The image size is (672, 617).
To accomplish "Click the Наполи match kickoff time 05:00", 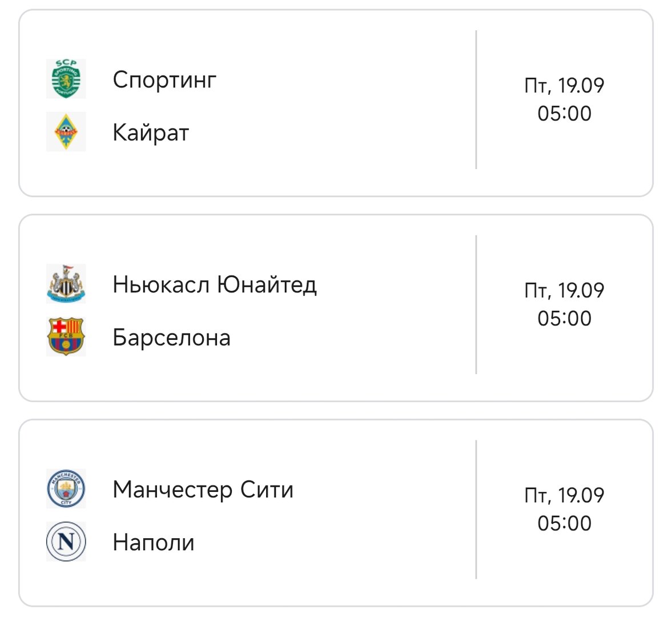I will (565, 523).
